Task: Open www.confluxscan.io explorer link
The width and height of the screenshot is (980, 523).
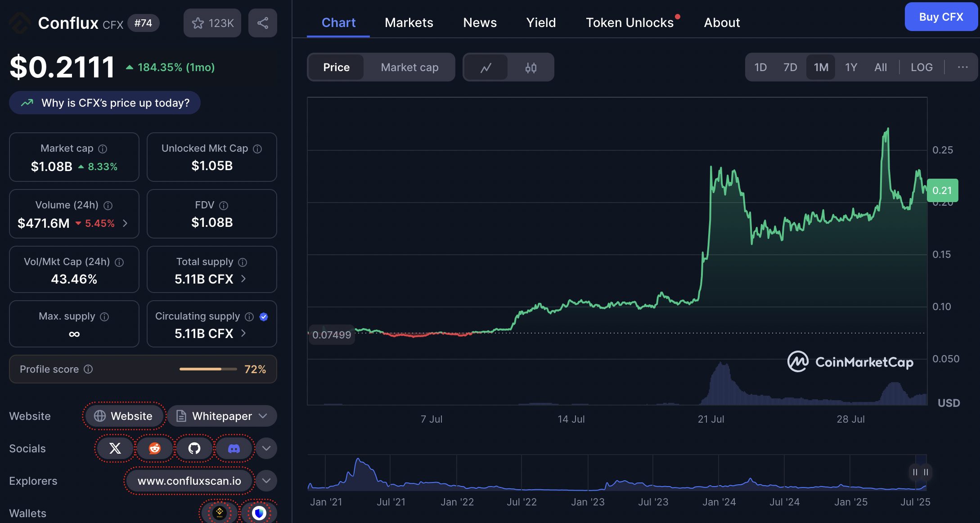Action: tap(189, 481)
